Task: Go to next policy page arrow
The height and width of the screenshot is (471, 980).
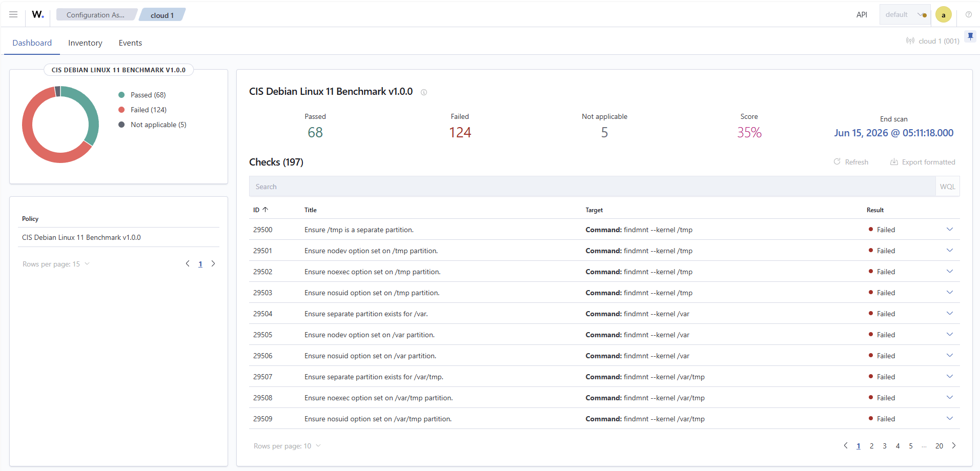Action: [213, 263]
